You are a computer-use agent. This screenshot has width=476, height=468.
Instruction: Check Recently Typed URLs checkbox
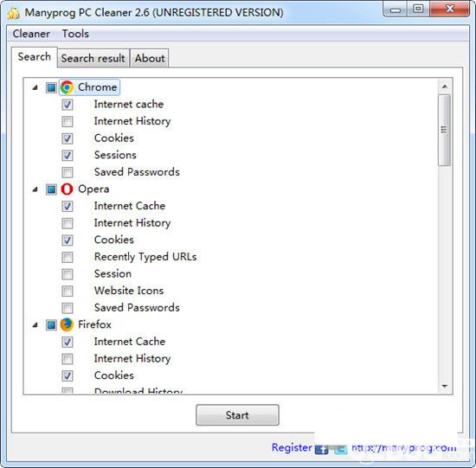68,258
